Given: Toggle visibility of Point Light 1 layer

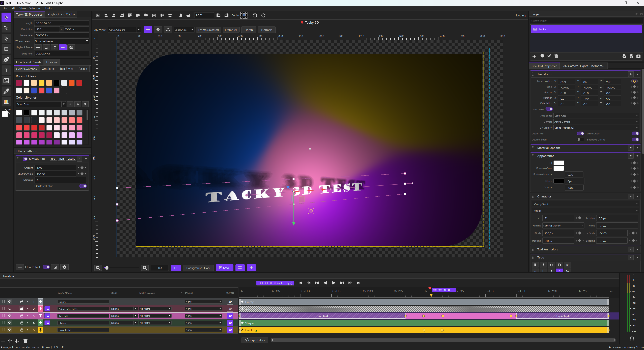Looking at the screenshot, I should (x=10, y=330).
